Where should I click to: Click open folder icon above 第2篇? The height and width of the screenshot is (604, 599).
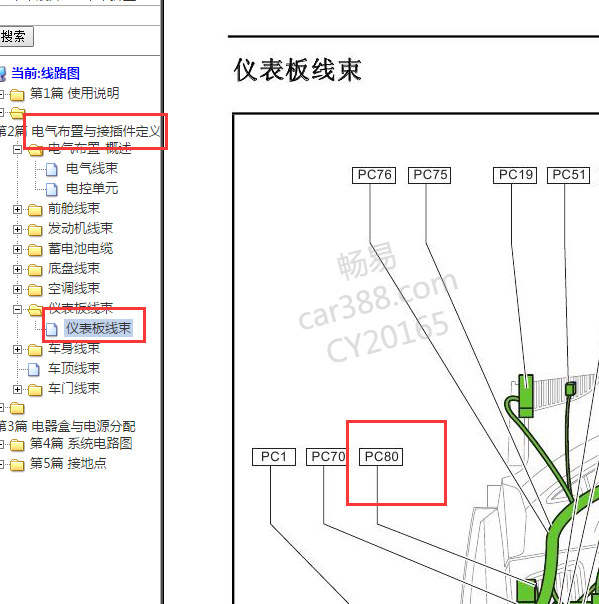tap(17, 112)
